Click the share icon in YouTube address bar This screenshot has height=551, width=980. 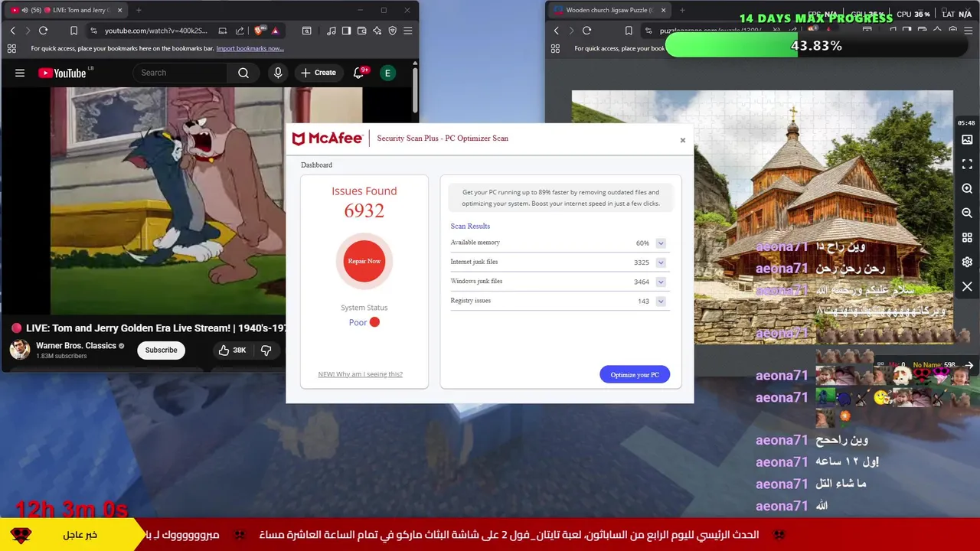click(x=240, y=31)
